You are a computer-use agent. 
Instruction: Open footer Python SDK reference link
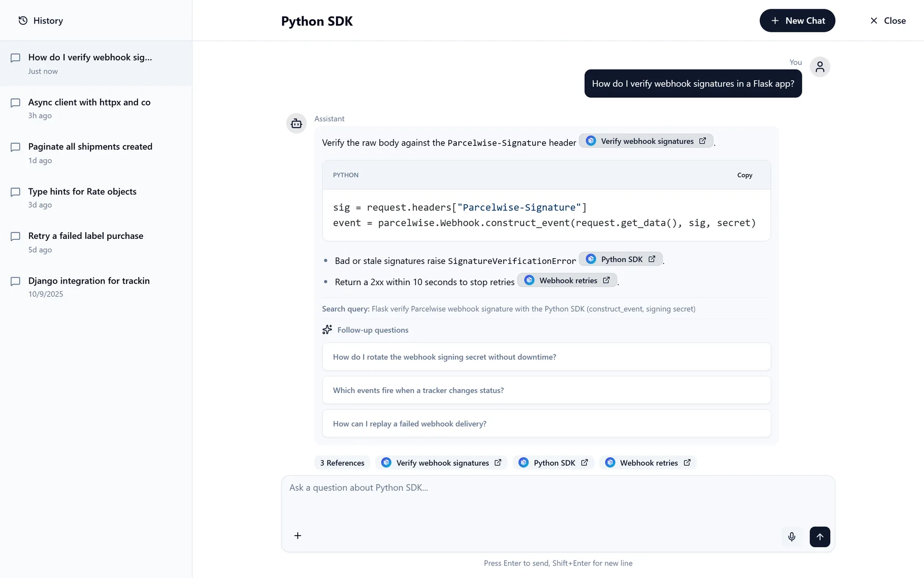coord(553,462)
